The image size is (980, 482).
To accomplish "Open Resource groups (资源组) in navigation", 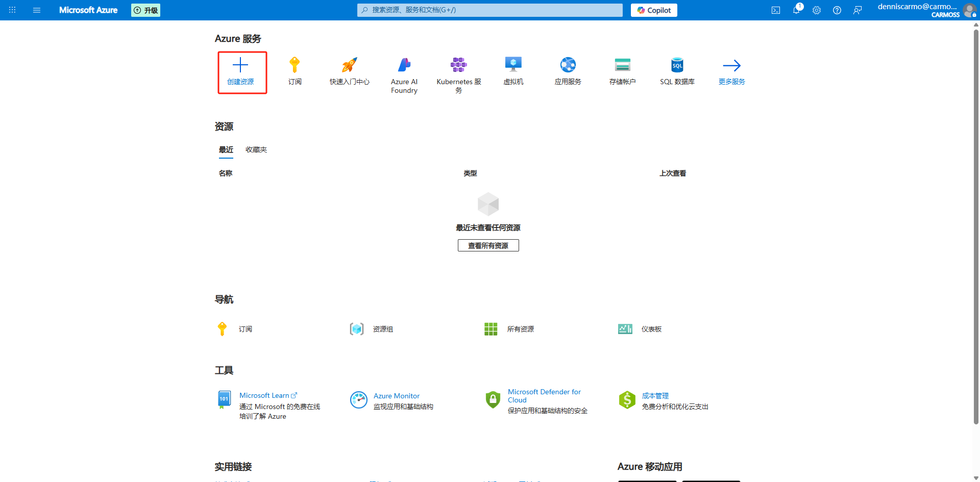I will tap(382, 329).
